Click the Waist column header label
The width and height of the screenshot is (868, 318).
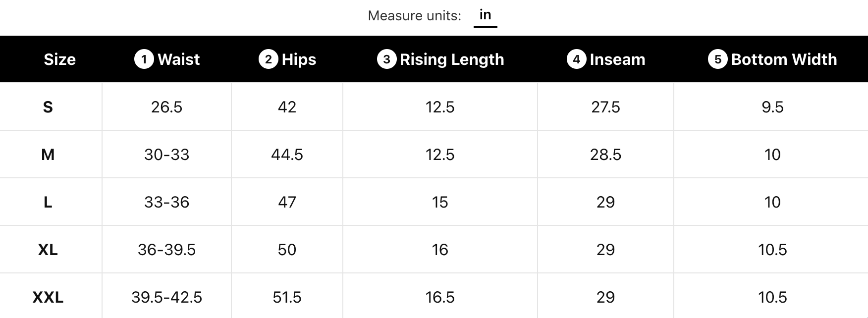pyautogui.click(x=178, y=59)
